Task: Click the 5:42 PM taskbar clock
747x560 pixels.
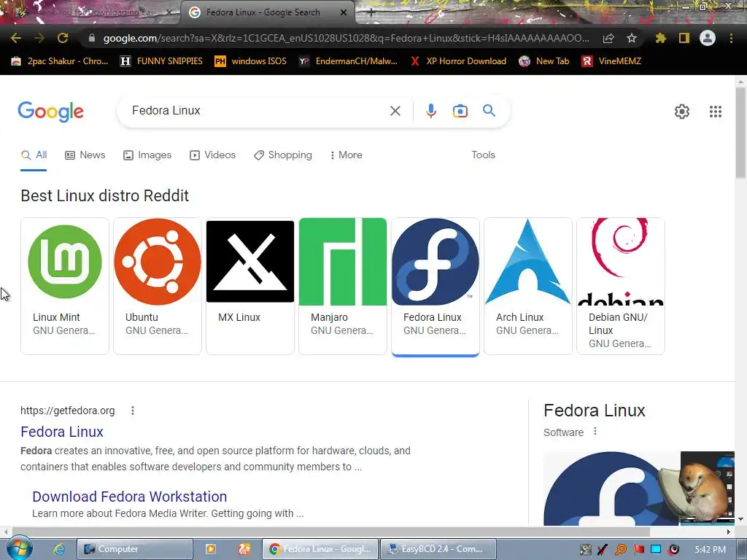Action: (x=710, y=550)
